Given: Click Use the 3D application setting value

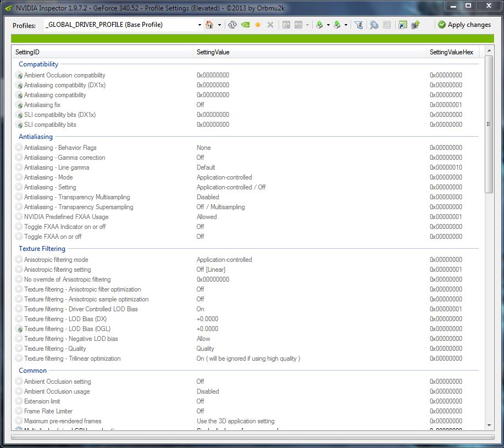Looking at the screenshot, I should pyautogui.click(x=236, y=421).
